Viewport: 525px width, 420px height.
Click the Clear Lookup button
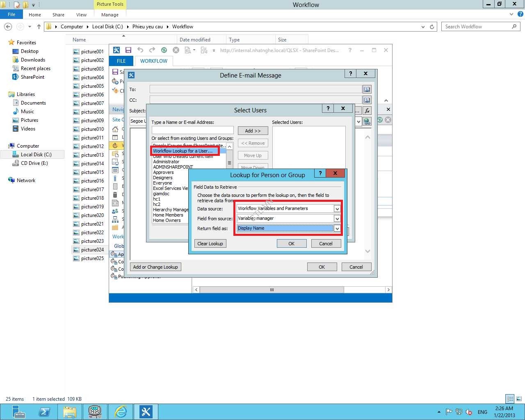210,244
